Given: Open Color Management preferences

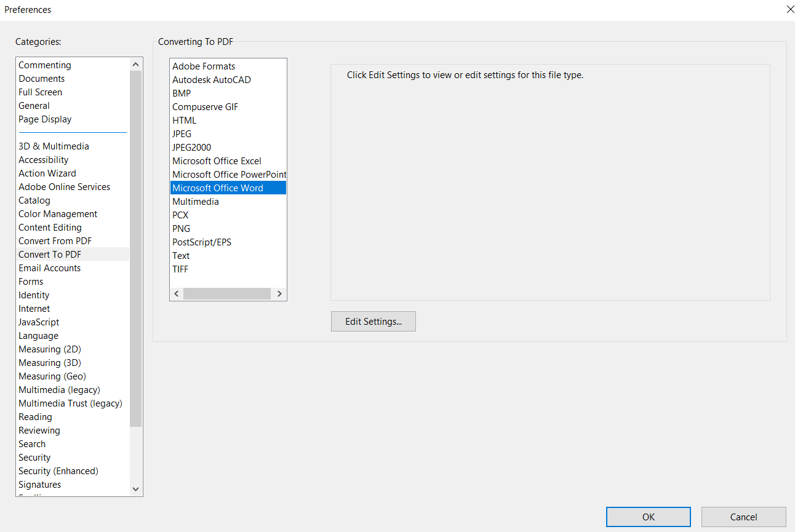Looking at the screenshot, I should 57,213.
